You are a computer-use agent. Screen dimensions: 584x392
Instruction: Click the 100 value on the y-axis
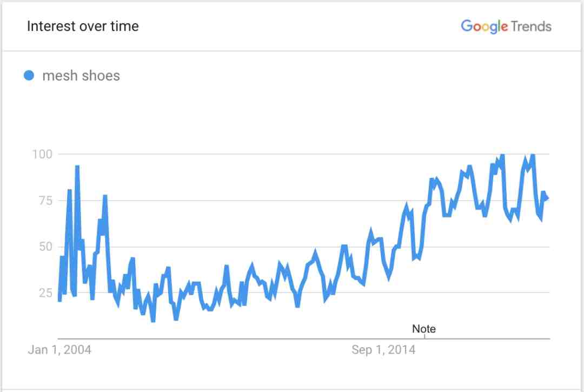(42, 154)
